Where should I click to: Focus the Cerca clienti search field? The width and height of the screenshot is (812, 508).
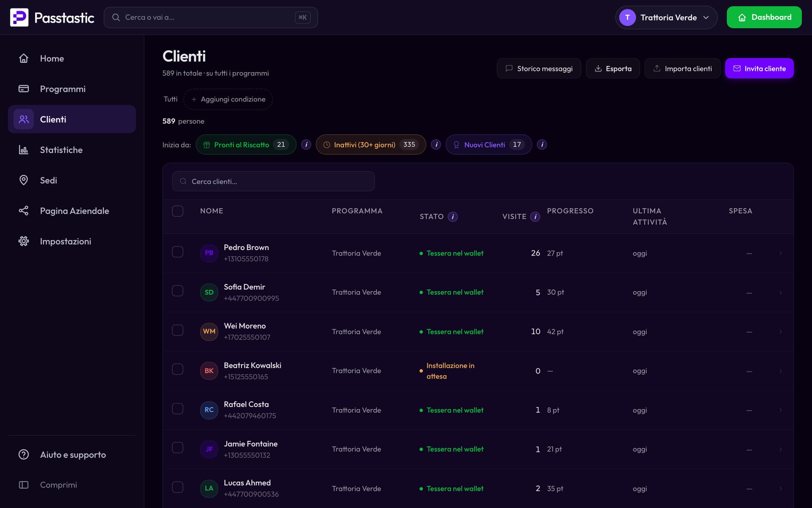(x=273, y=181)
